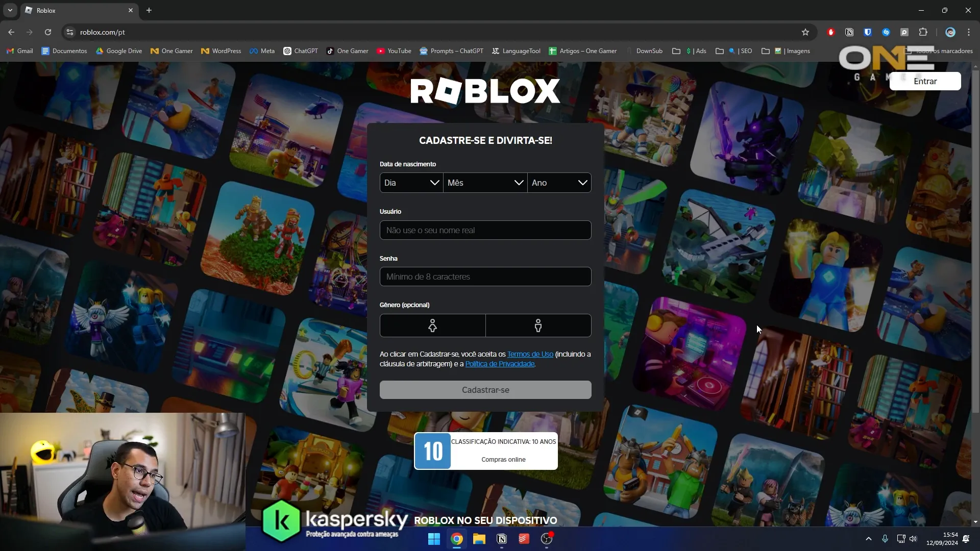This screenshot has height=551, width=980.
Task: Open the Ano year dropdown
Action: point(559,182)
